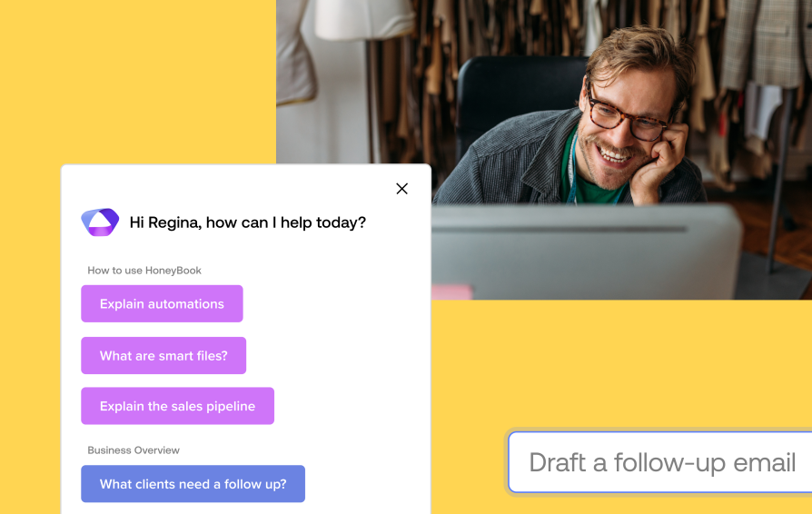Click the How to use HoneyBook heading
The image size is (812, 514).
(x=144, y=271)
